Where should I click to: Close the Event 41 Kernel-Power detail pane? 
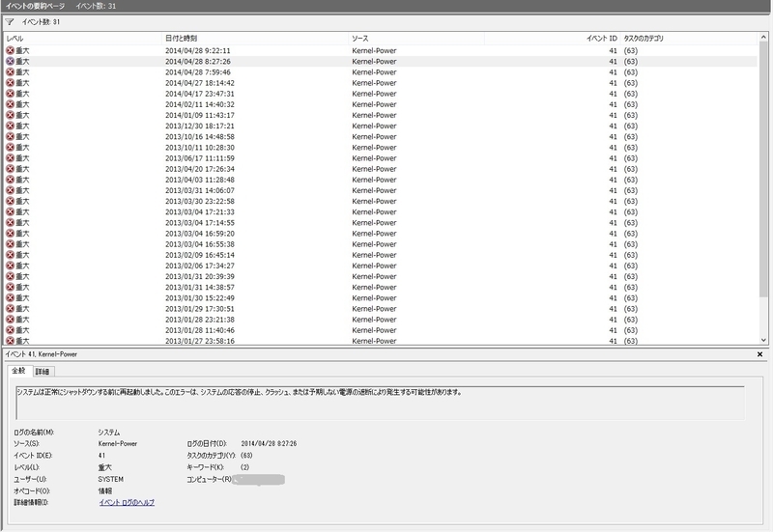(x=759, y=354)
